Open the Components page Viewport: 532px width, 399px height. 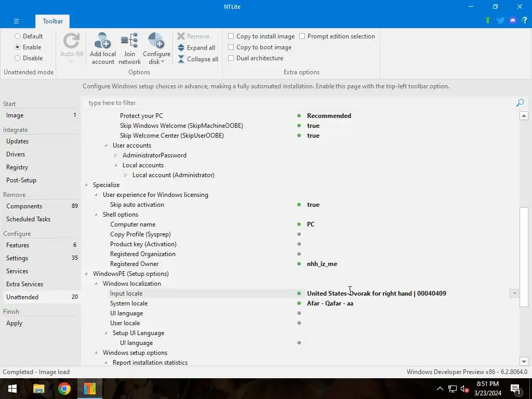coord(41,206)
